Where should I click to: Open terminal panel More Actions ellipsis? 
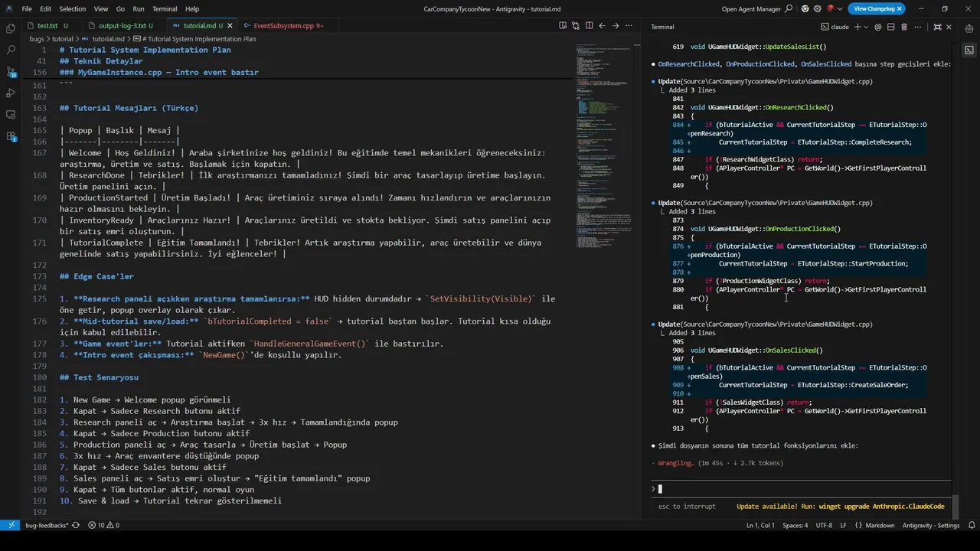917,27
